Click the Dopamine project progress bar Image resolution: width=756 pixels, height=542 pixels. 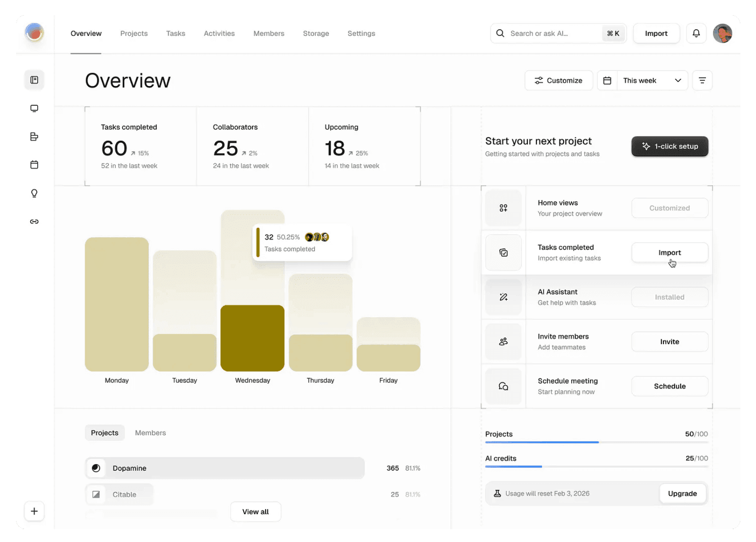pyautogui.click(x=224, y=468)
